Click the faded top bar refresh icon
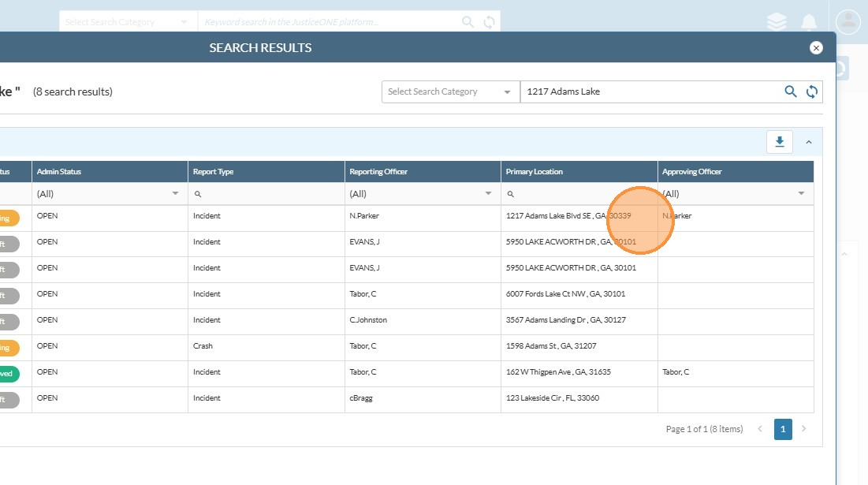Screen dimensions: 868x485 [x=489, y=22]
